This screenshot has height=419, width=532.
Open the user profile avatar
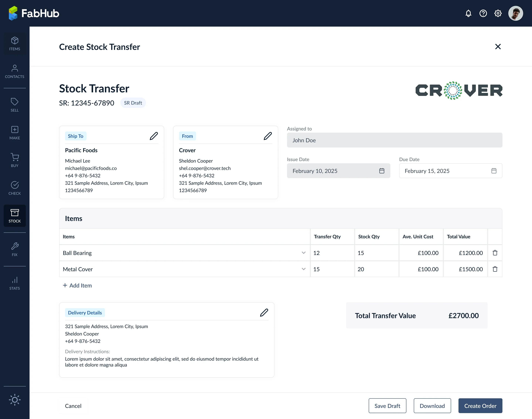pyautogui.click(x=516, y=13)
